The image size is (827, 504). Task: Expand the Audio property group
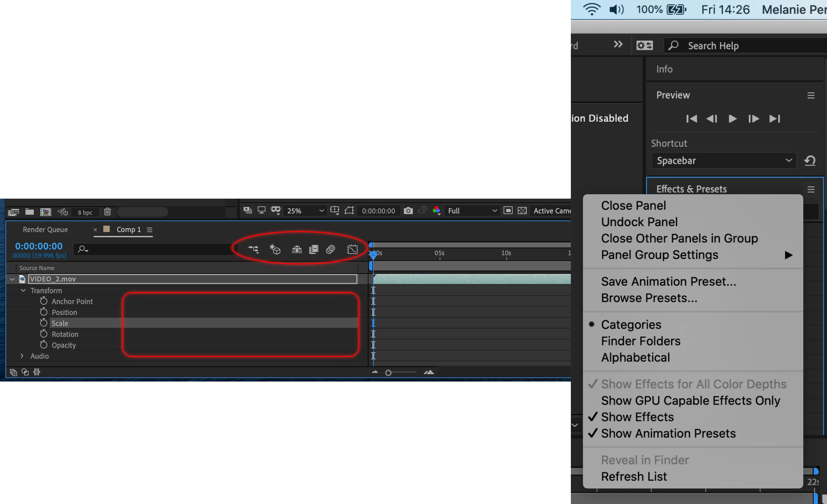point(22,356)
